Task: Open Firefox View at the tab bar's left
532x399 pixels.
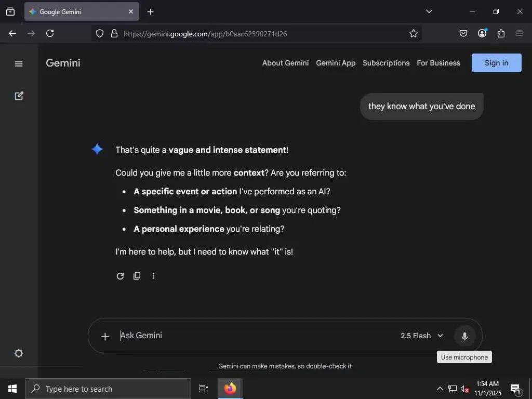Action: pyautogui.click(x=10, y=11)
